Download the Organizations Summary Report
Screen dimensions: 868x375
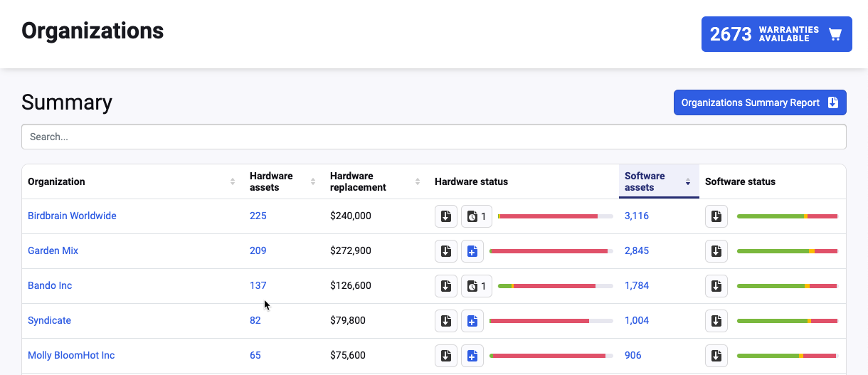coord(759,102)
